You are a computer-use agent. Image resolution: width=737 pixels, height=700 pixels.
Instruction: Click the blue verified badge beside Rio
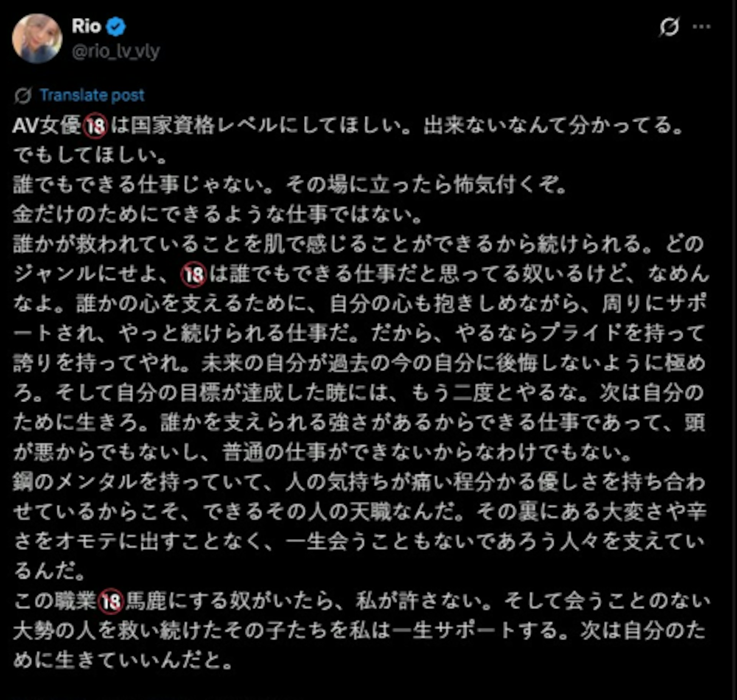tap(116, 26)
